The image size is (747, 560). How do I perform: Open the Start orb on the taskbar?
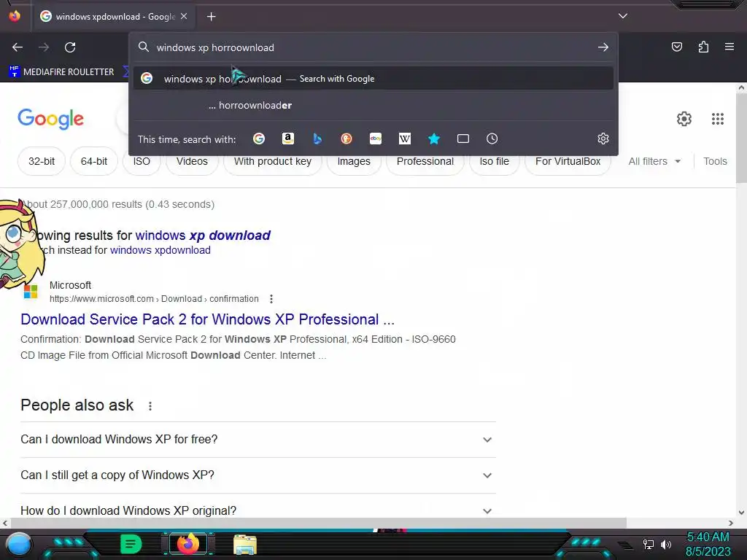(19, 545)
